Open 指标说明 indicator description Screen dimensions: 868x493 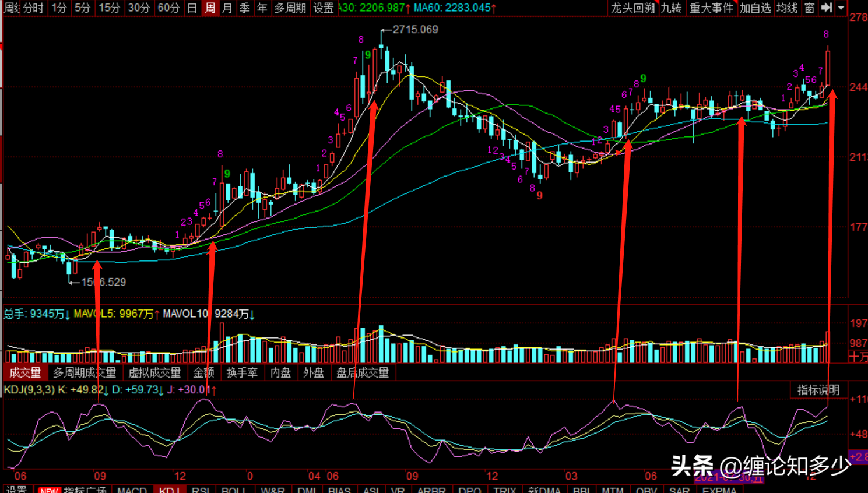tap(818, 390)
